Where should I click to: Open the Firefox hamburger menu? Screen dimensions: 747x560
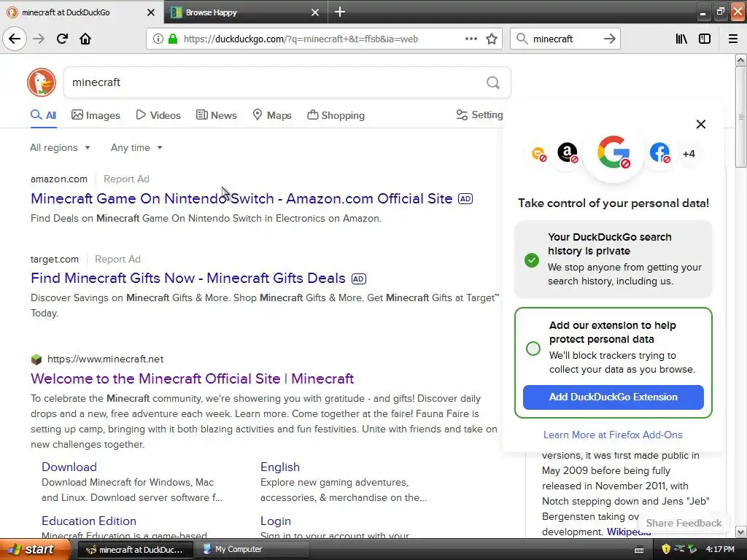coord(732,39)
